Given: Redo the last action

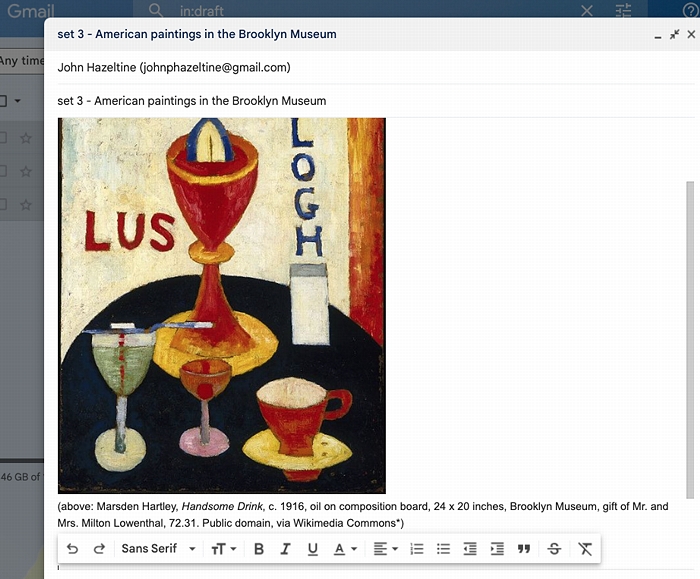Looking at the screenshot, I should coord(99,549).
